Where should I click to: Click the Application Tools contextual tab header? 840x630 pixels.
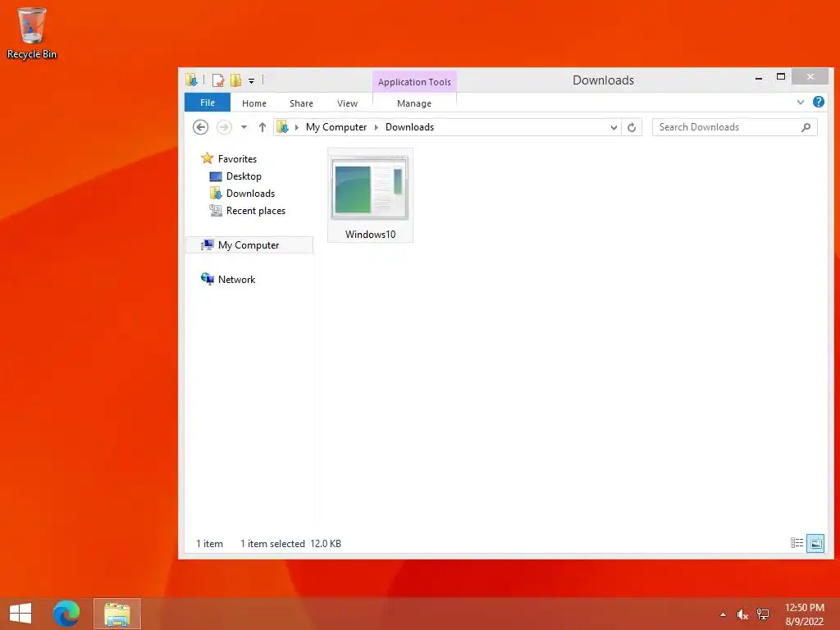click(x=414, y=82)
